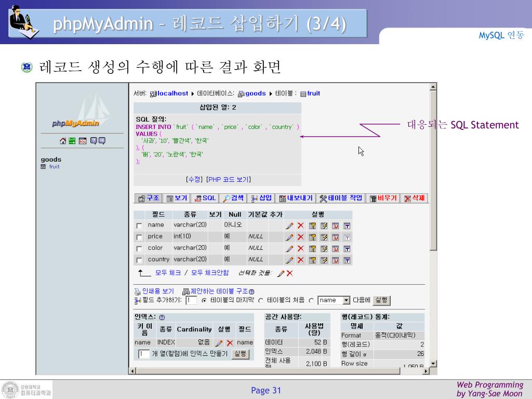Select 테이블의 처음 radio button
The image size is (532, 399).
[261, 301]
